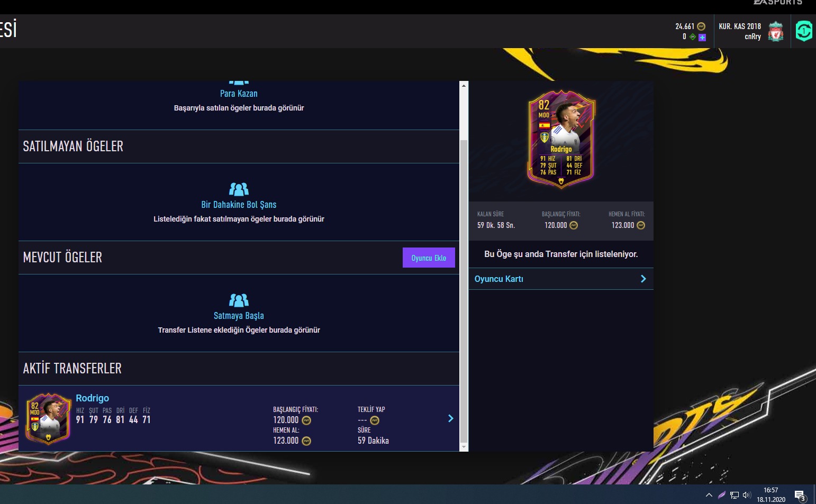Image resolution: width=816 pixels, height=504 pixels.
Task: Click the Satılmayan Ögeler section header
Action: [x=239, y=146]
